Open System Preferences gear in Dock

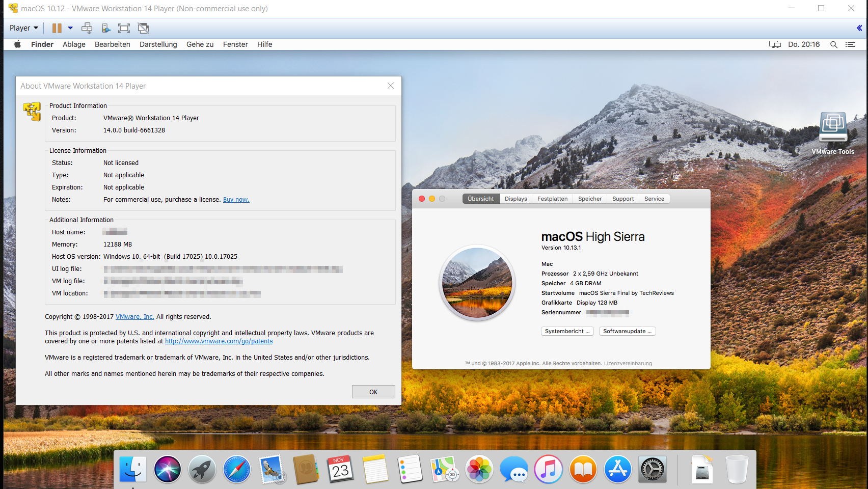click(x=653, y=469)
